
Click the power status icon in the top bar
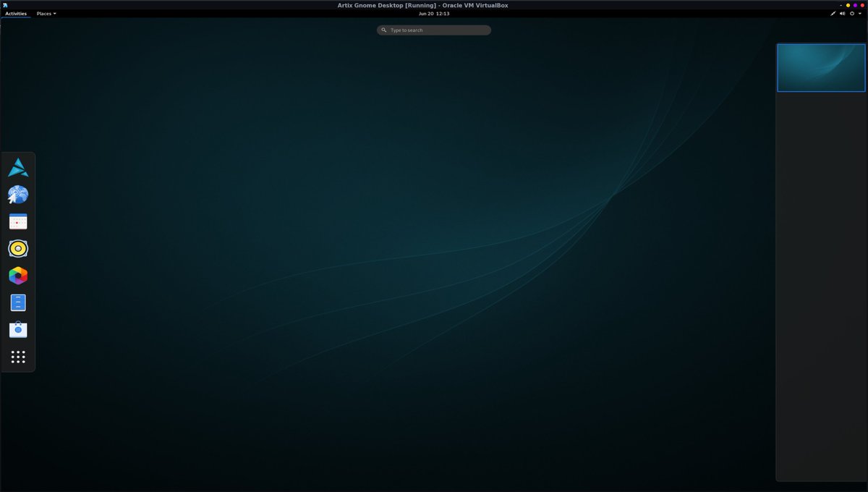pos(852,13)
